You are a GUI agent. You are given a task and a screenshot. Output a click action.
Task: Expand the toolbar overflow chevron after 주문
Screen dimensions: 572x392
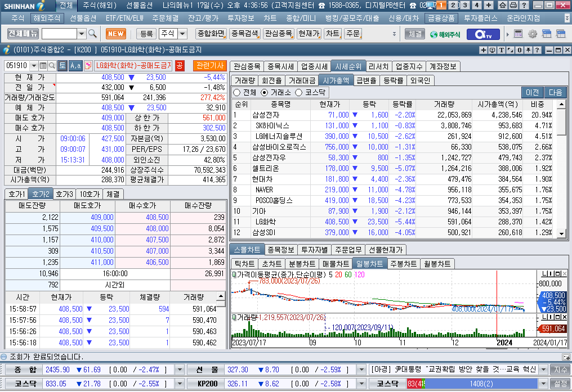(x=394, y=34)
